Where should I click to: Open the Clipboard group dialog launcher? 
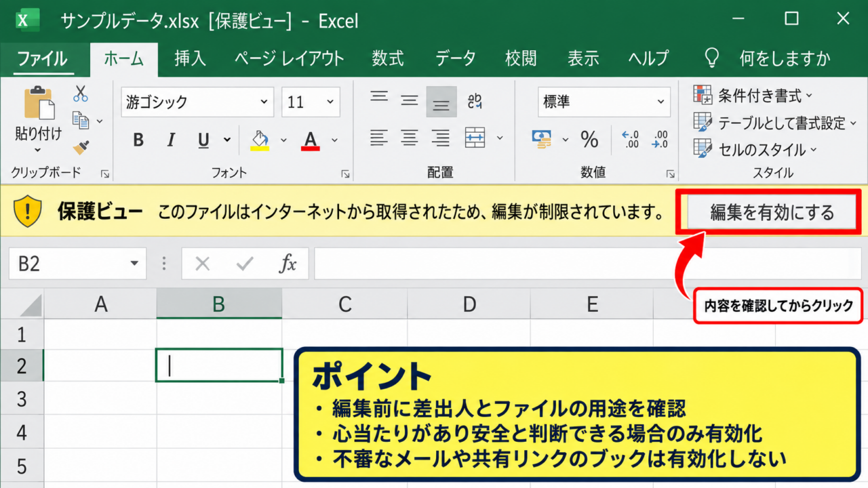tap(104, 174)
